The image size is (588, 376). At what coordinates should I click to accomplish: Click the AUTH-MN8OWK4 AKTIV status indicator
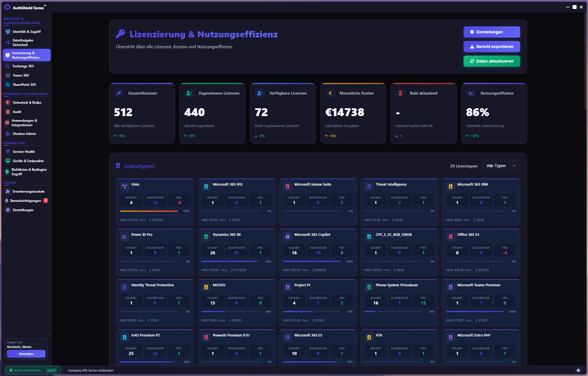(x=33, y=370)
